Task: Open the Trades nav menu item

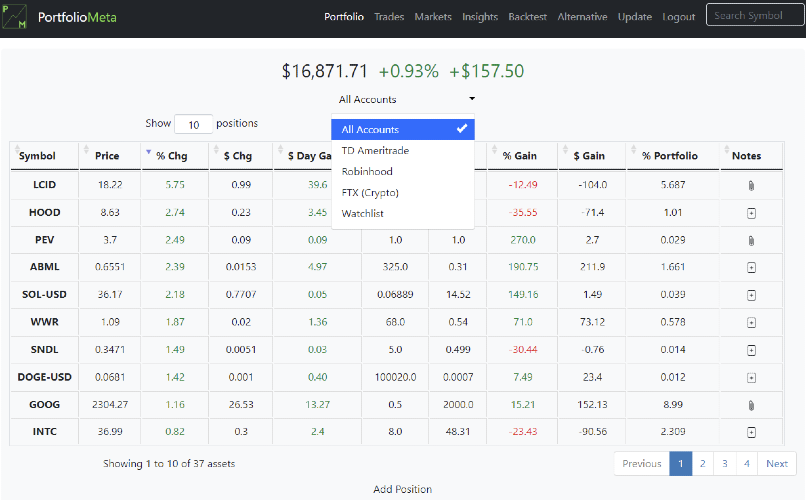Action: point(389,16)
